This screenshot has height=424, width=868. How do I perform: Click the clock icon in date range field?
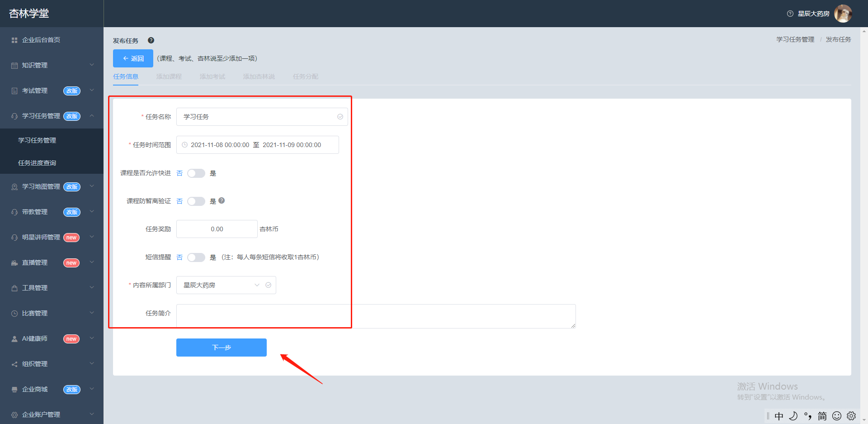click(x=184, y=145)
